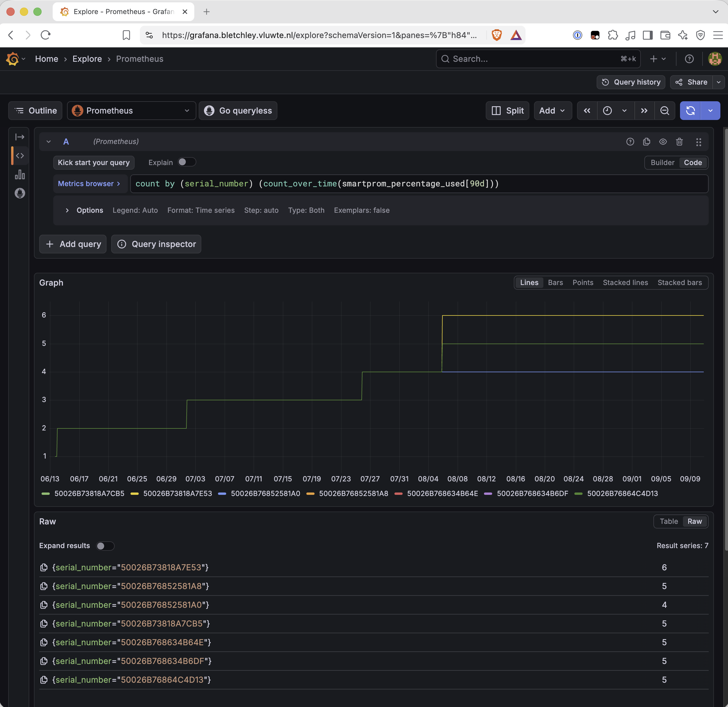The width and height of the screenshot is (728, 707).
Task: Click the Grafana logo icon
Action: coord(12,59)
